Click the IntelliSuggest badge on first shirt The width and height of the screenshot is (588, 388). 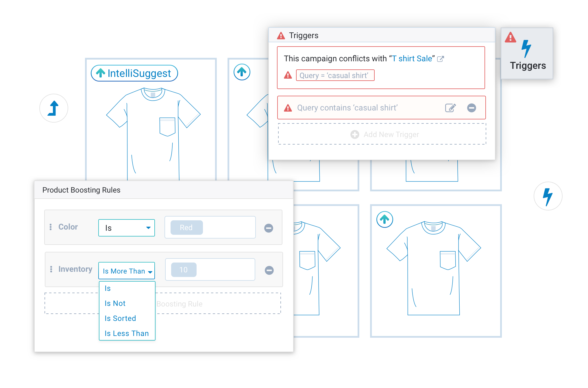(x=134, y=73)
